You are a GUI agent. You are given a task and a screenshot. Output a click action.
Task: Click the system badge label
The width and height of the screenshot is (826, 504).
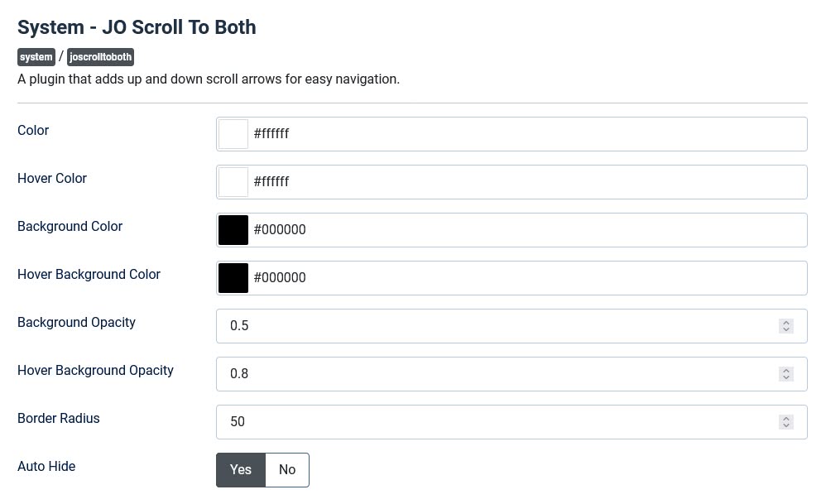click(x=36, y=57)
